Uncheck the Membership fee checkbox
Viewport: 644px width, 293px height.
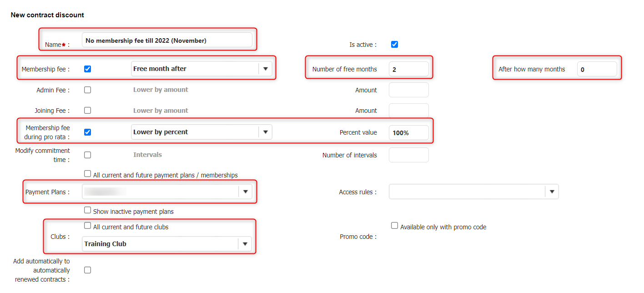tap(88, 69)
